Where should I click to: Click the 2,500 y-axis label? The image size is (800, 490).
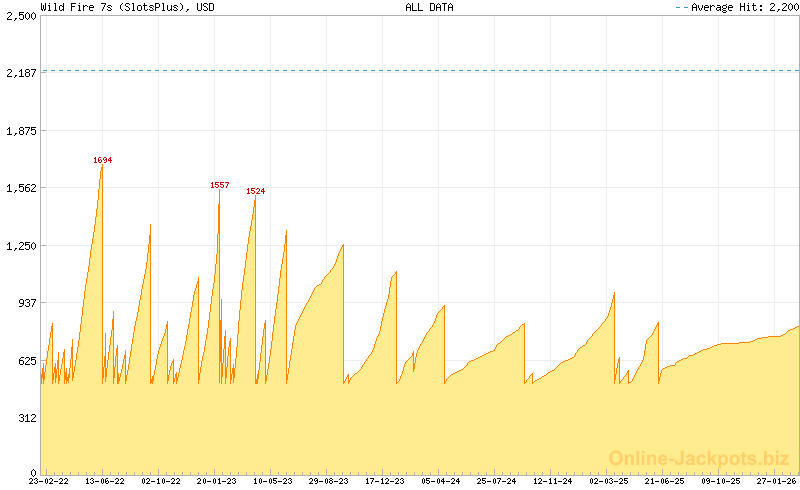(21, 16)
